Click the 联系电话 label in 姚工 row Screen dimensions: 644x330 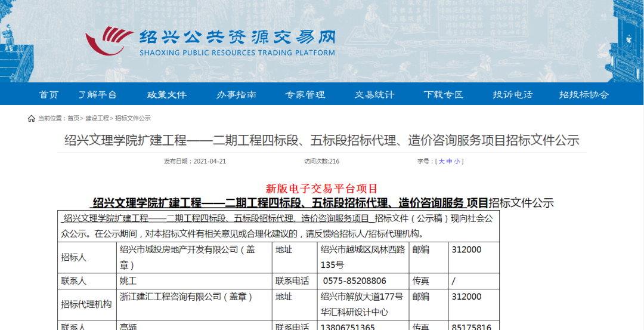pyautogui.click(x=292, y=281)
